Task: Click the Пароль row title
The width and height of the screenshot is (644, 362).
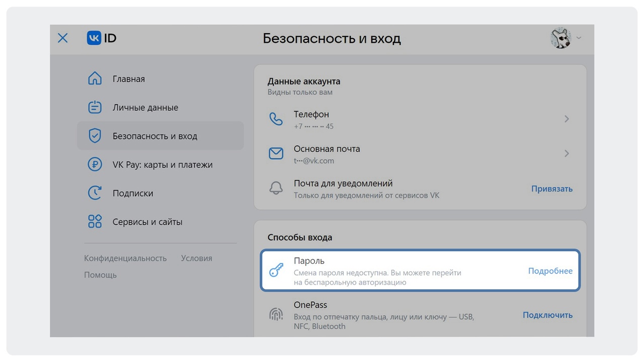Action: point(309,261)
